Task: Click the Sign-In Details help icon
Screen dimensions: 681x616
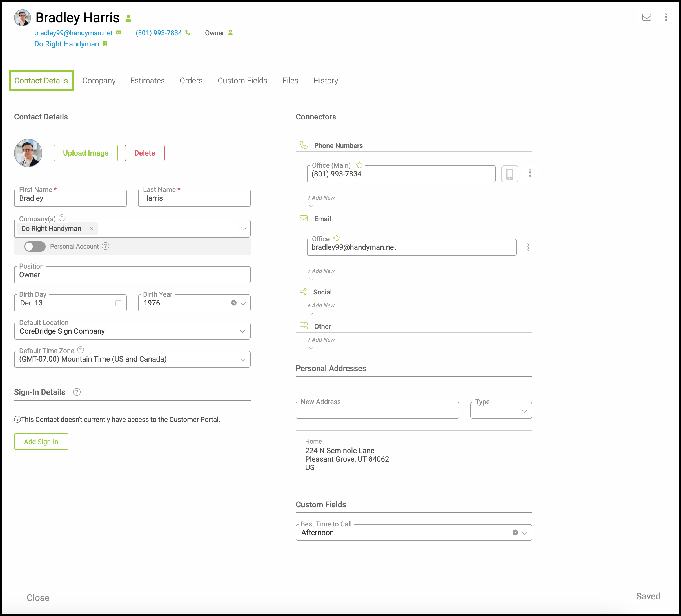Action: click(77, 392)
